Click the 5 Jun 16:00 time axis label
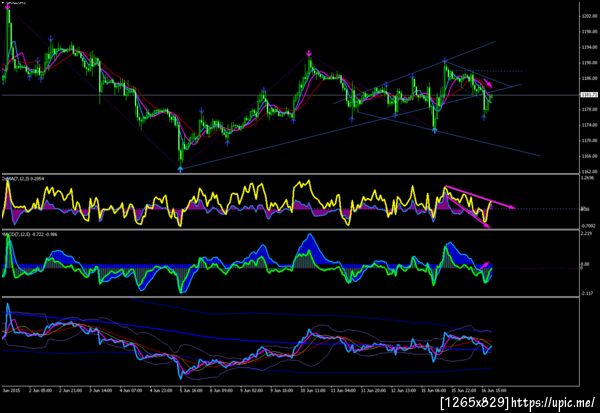The height and width of the screenshot is (413, 600). (191, 390)
